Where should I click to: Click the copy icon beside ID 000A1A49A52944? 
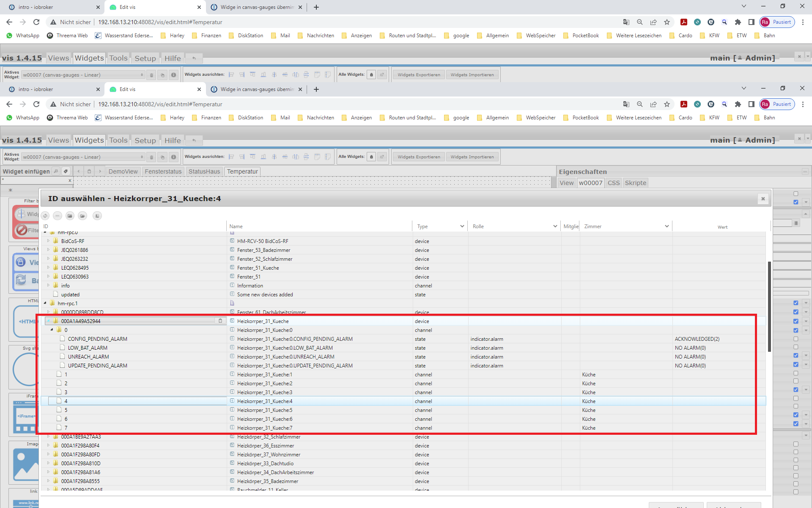[220, 321]
